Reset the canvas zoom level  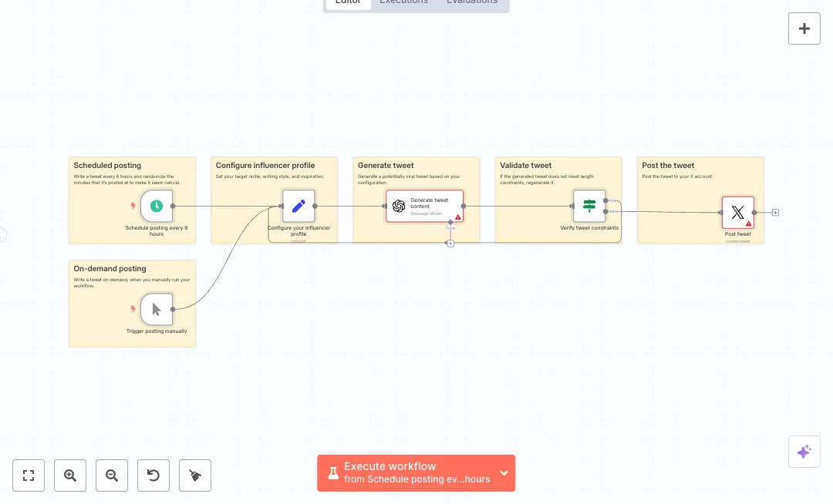coord(153,475)
